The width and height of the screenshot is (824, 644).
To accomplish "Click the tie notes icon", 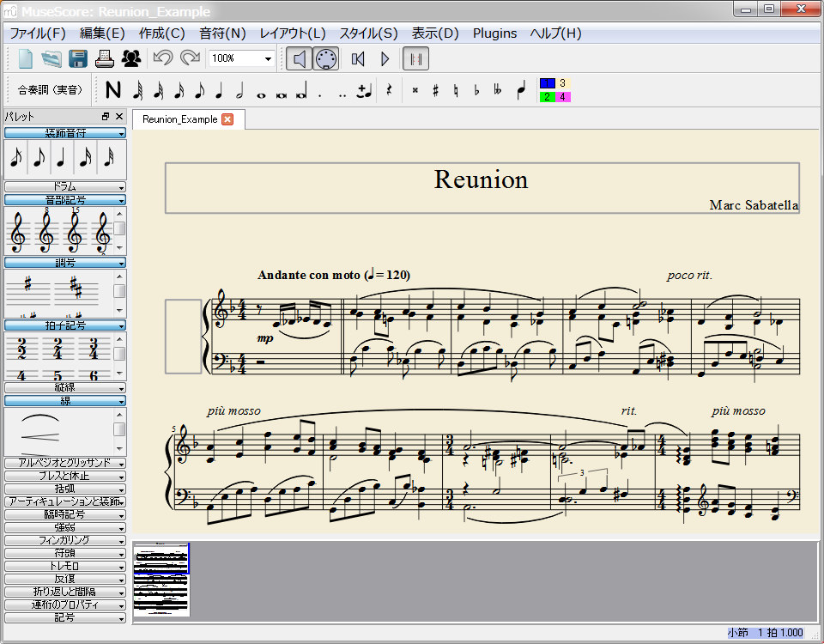I will point(364,90).
